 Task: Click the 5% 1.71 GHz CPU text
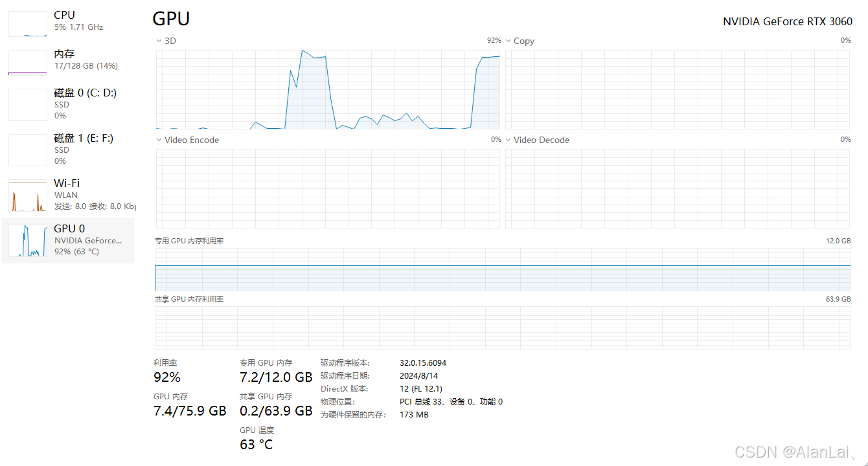point(78,27)
